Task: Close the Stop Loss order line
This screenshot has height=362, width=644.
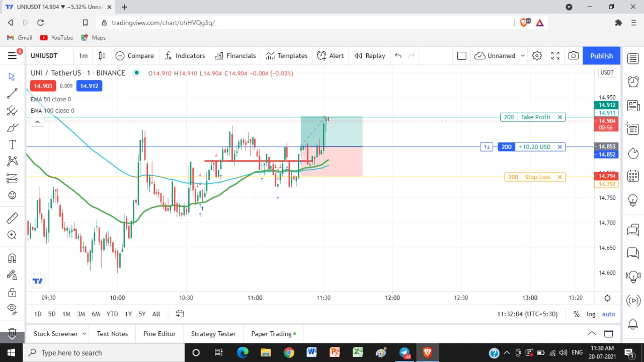Action: coord(560,177)
